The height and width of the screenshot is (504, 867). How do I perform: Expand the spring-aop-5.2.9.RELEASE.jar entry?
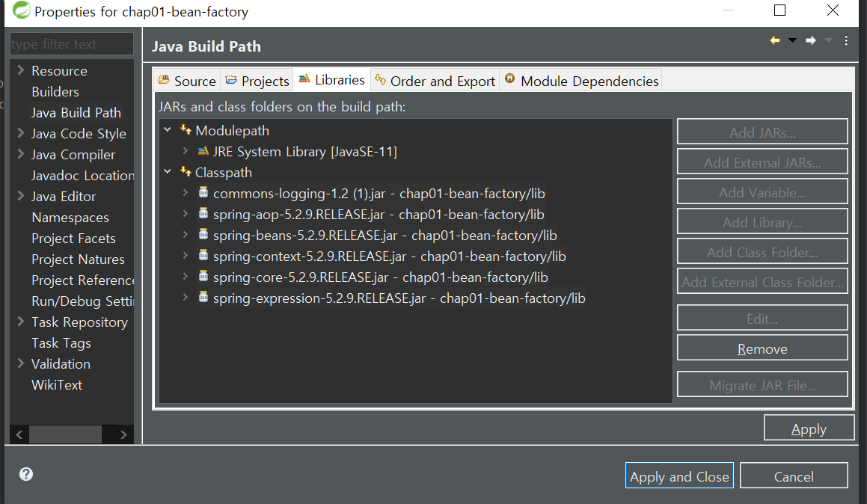186,214
